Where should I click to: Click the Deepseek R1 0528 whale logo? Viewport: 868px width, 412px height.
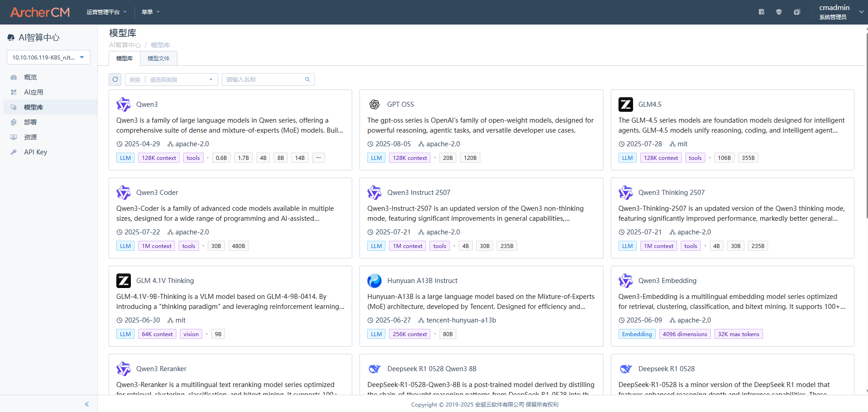click(x=626, y=369)
